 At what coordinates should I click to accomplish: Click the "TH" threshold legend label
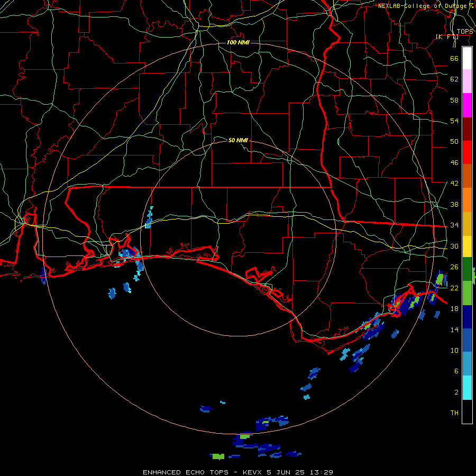454,413
